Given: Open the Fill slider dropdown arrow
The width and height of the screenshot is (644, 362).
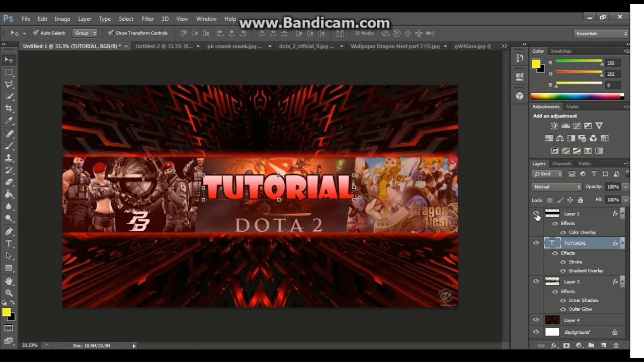Looking at the screenshot, I should (x=625, y=200).
